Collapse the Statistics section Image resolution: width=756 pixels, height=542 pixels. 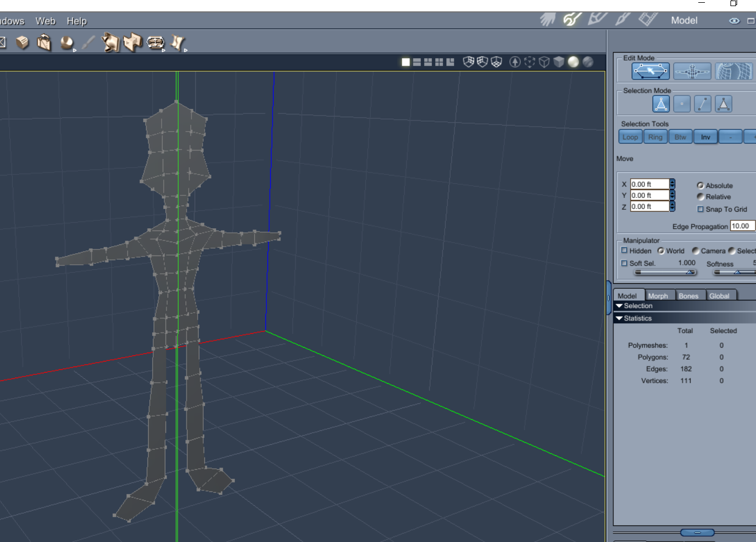[619, 318]
